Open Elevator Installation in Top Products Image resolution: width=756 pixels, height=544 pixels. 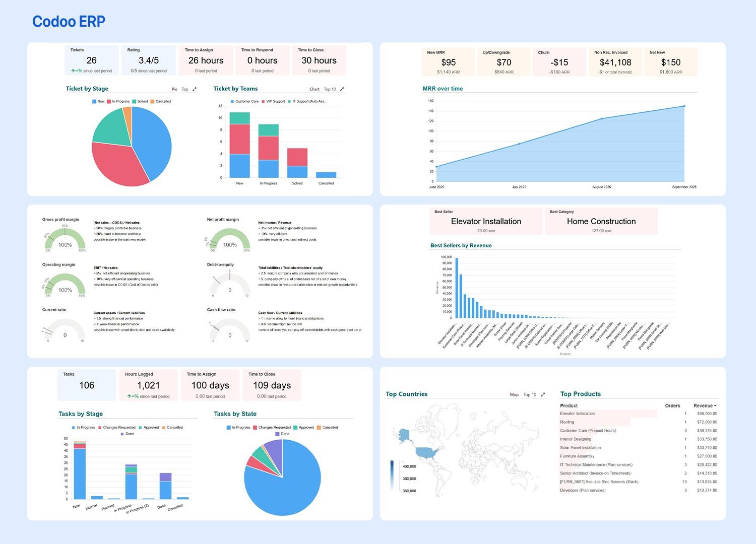point(577,414)
